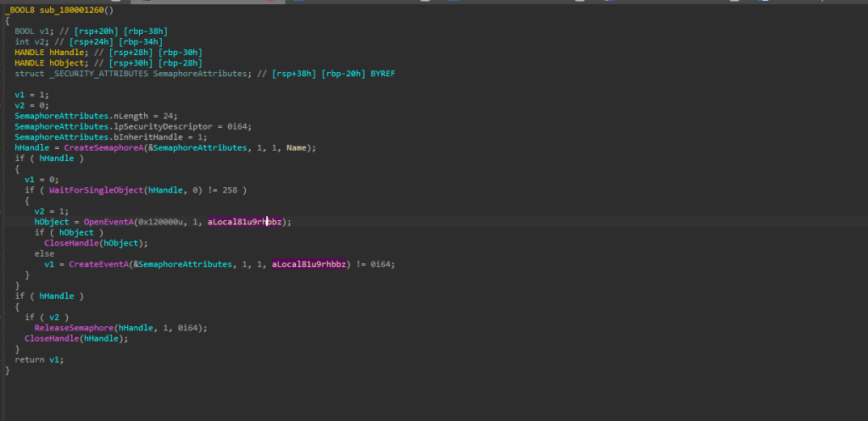Screen dimensions: 868x421
Task: Click the 'if ( v2 )' condition
Action: [x=47, y=318]
